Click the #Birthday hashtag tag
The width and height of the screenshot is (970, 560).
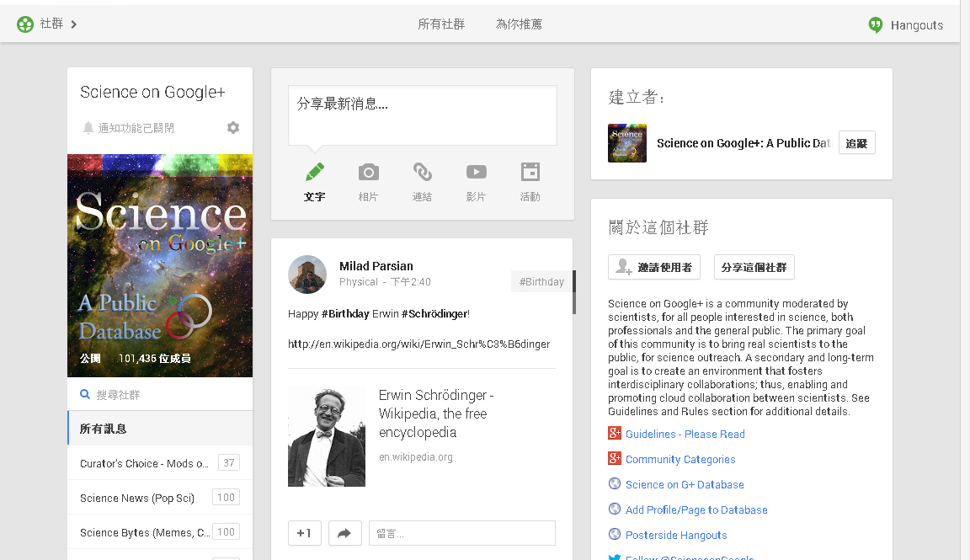[x=541, y=282]
